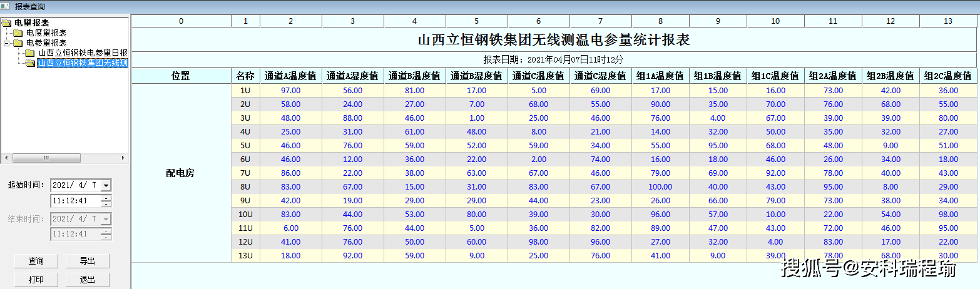Viewport: 980px width, 289px height.
Task: Click 100.00 in row 8U
Action: [661, 187]
